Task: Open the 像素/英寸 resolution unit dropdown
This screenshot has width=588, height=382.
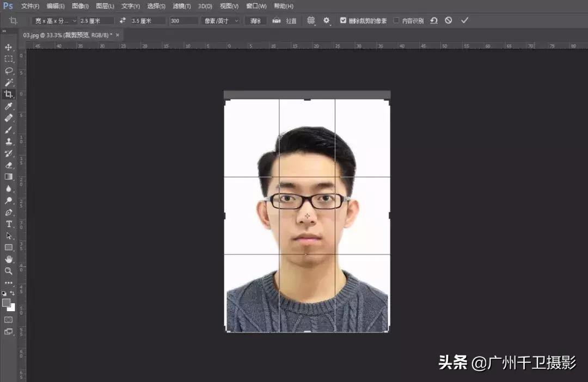Action: [220, 20]
